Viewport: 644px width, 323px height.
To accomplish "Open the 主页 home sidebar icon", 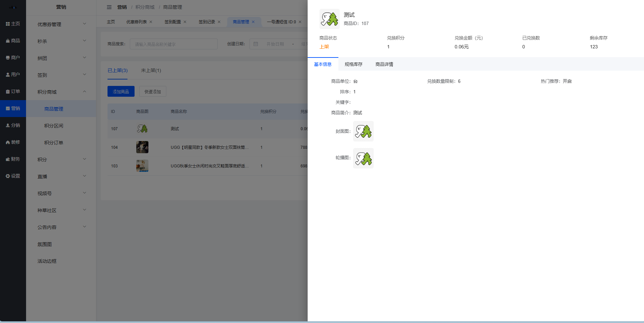I will click(x=13, y=24).
